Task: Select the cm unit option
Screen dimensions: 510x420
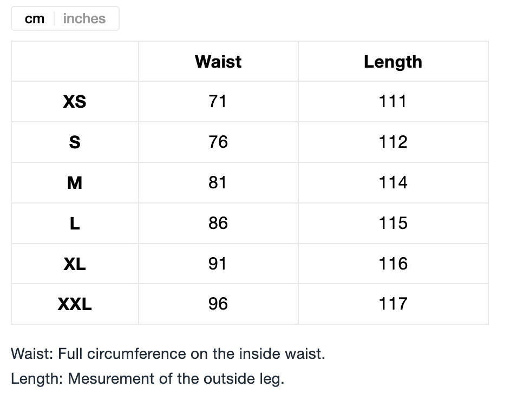Action: (x=35, y=19)
